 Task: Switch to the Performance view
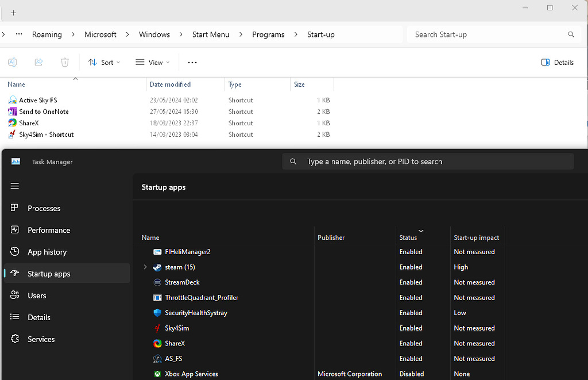(49, 230)
